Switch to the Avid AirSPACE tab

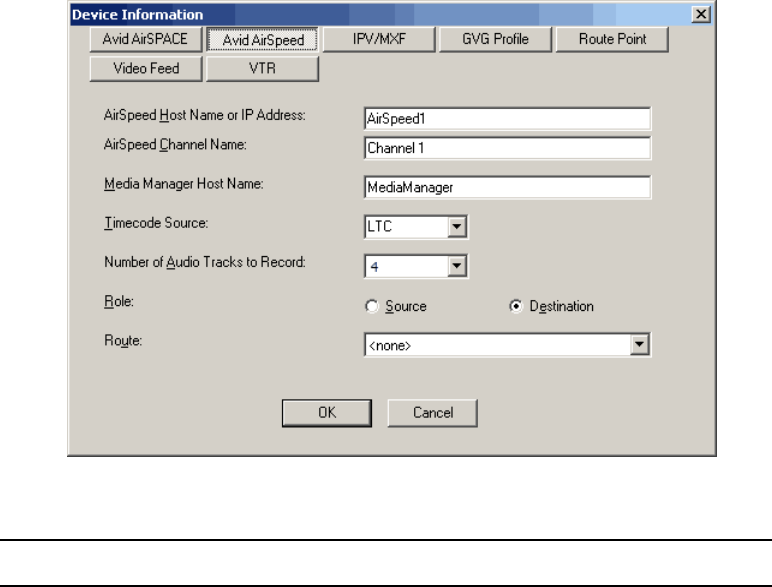click(x=146, y=39)
